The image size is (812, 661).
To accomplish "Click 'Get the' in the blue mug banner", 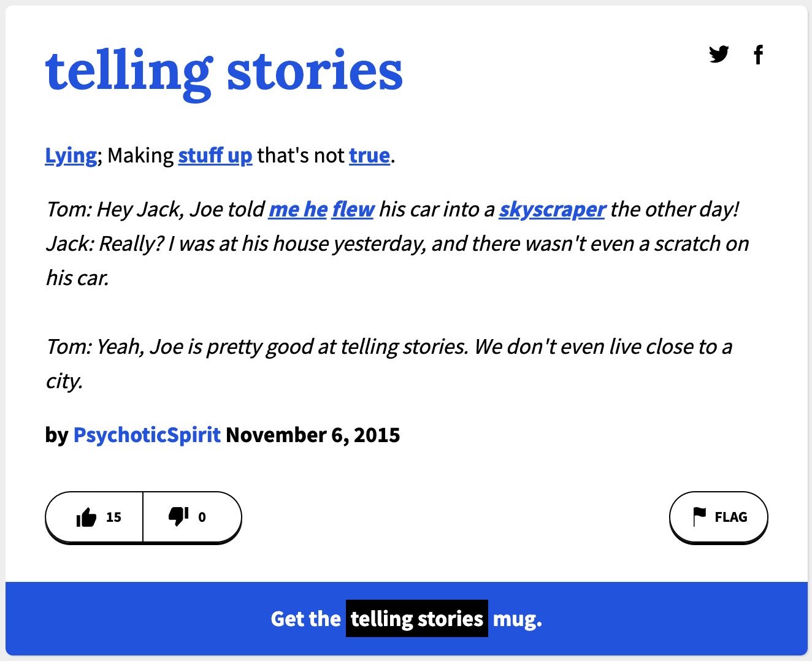I will (x=305, y=619).
